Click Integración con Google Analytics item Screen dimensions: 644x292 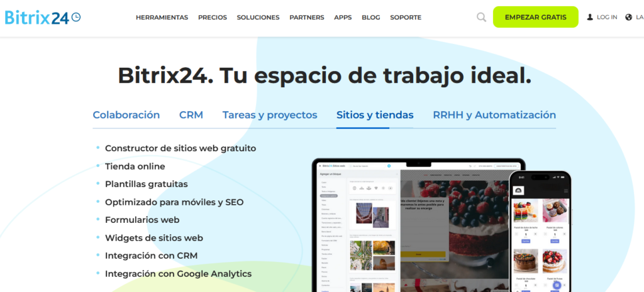pyautogui.click(x=178, y=274)
